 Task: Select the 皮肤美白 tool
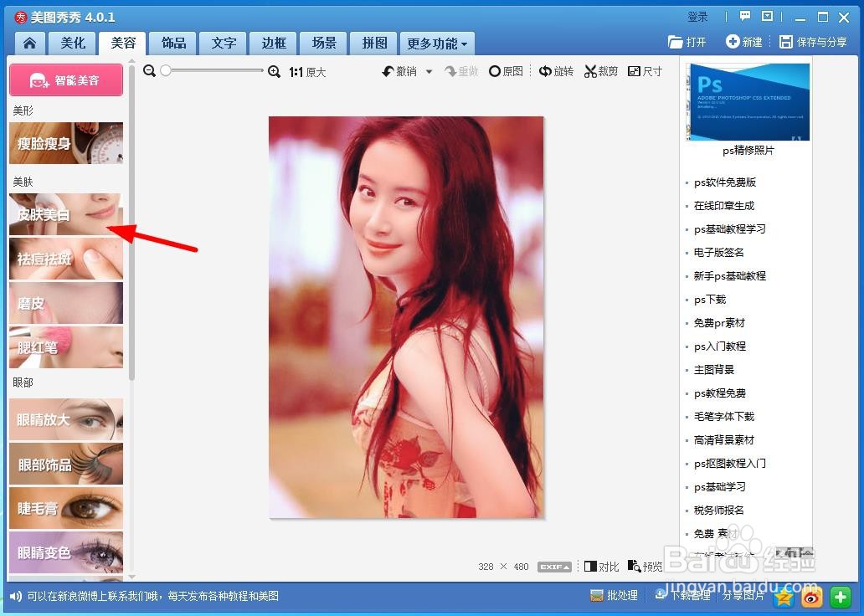65,214
